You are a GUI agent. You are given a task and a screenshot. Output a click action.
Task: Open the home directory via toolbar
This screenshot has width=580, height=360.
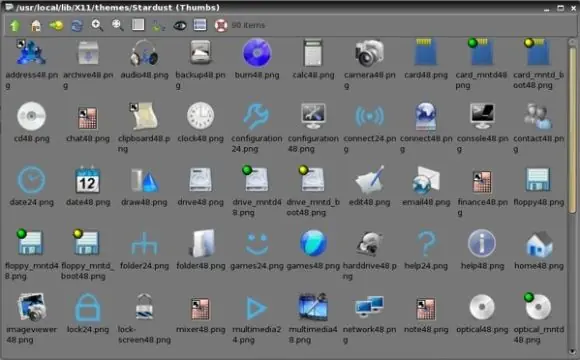coord(36,26)
